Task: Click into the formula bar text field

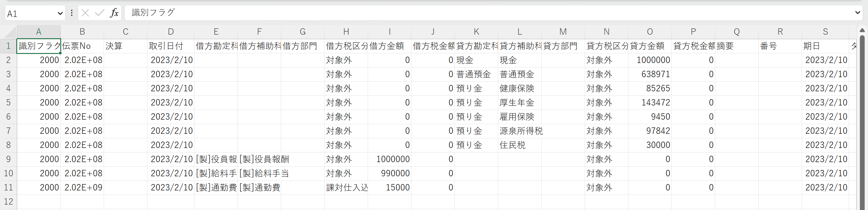Action: click(x=472, y=13)
